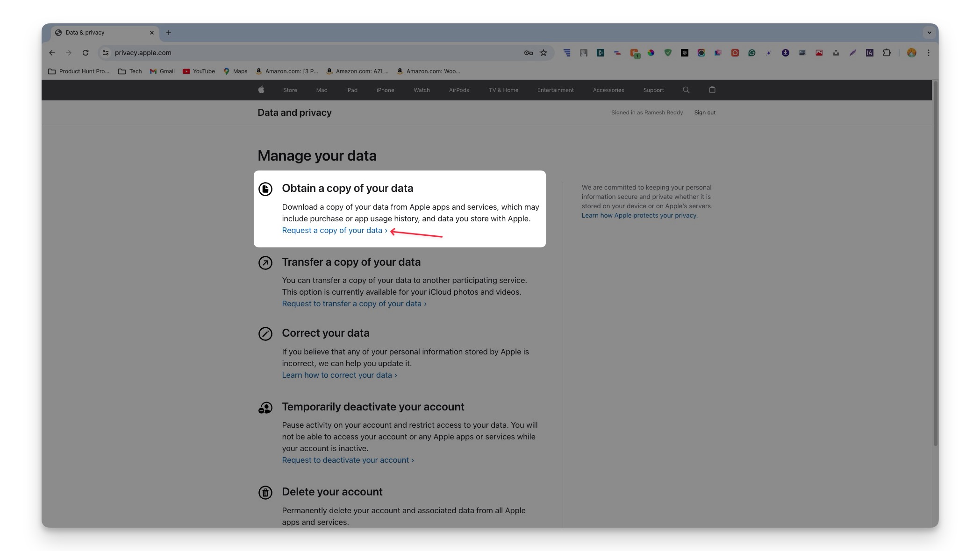Reload the privacy.apple.com page
This screenshot has height=551, width=980.
click(x=86, y=53)
